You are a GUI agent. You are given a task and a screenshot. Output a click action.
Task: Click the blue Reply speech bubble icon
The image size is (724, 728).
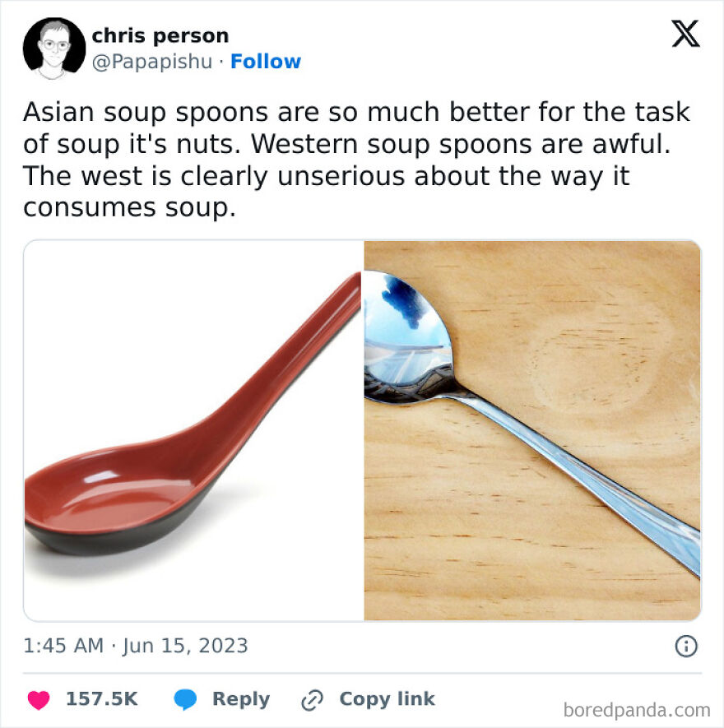(x=185, y=698)
